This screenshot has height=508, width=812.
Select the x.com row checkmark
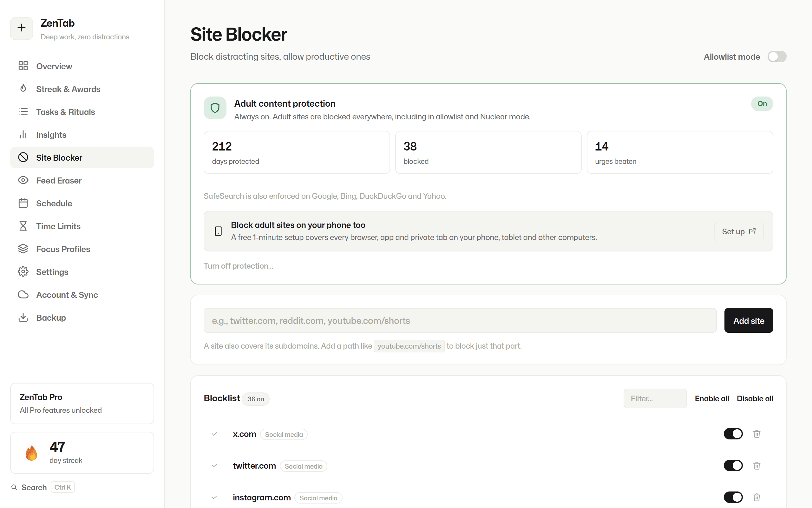[x=215, y=434]
